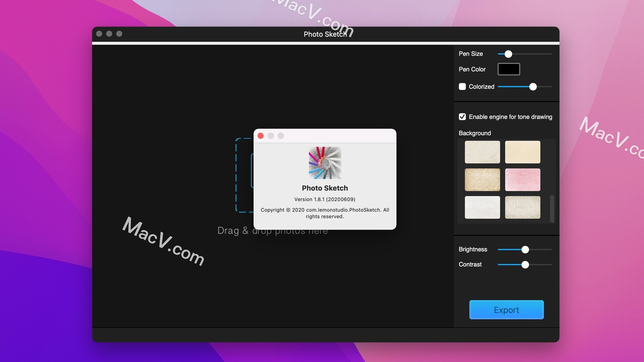Select the plain white background texture
Screen dimensions: 644x362
click(482, 207)
